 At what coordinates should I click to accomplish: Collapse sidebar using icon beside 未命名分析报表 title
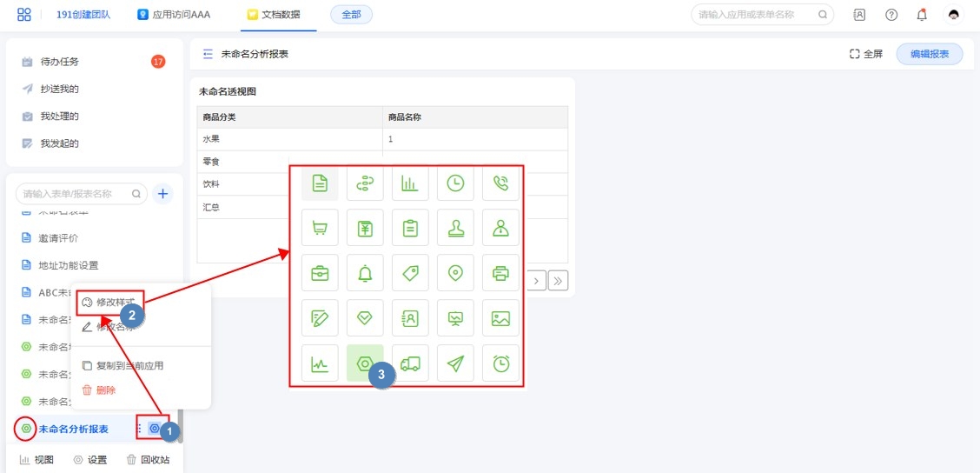[208, 54]
